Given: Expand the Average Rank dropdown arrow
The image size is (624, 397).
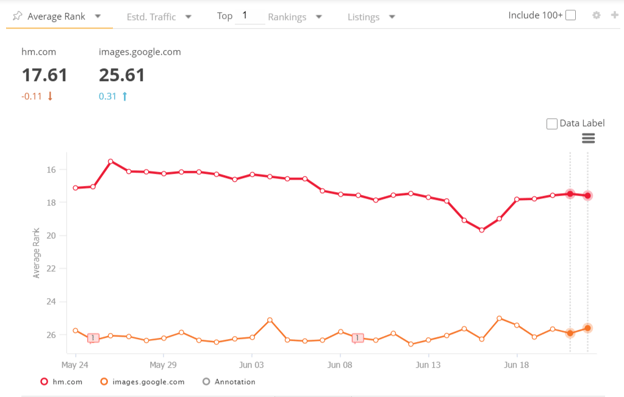Looking at the screenshot, I should pos(98,16).
